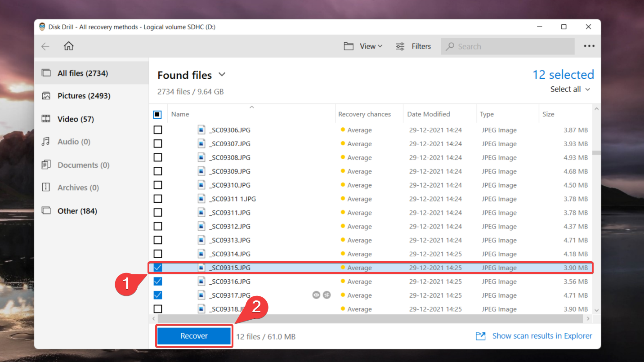The image size is (644, 362).
Task: Click the image icon of _SC09316.JPG
Action: (201, 282)
